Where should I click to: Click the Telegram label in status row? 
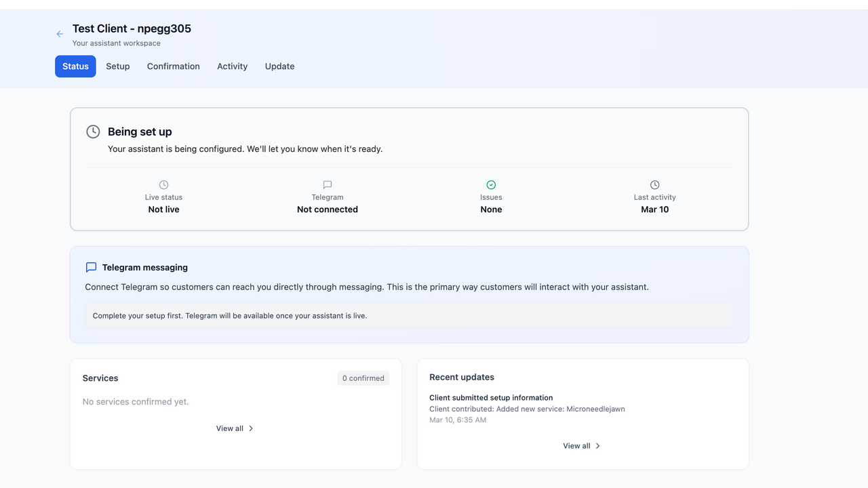[x=328, y=197]
